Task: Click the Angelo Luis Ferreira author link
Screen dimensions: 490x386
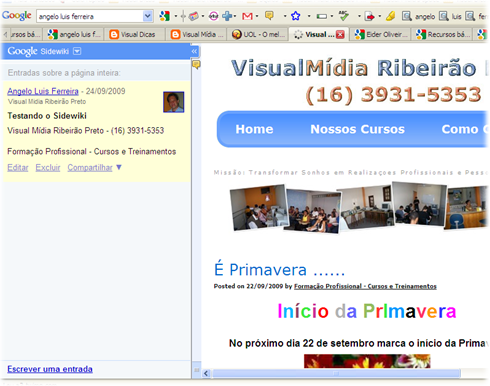Action: coord(43,91)
